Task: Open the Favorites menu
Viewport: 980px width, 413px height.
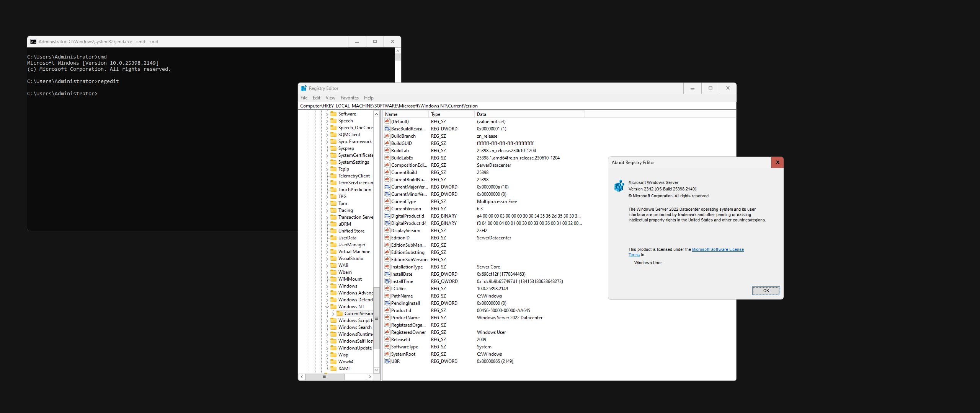Action: pos(349,98)
